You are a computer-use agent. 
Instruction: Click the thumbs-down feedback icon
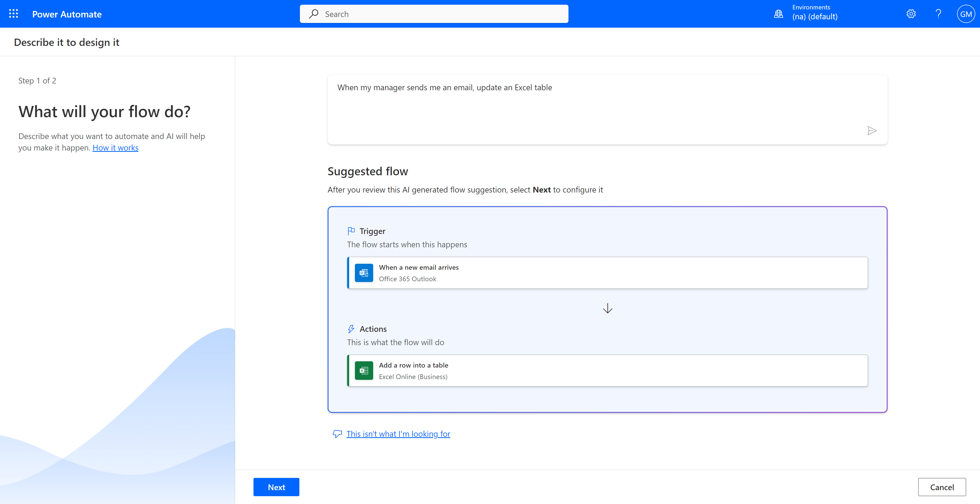[337, 434]
